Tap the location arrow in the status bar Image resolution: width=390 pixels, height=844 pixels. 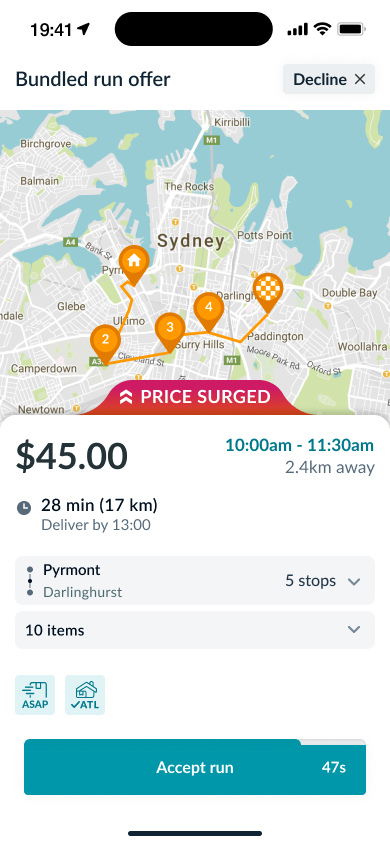point(83,29)
